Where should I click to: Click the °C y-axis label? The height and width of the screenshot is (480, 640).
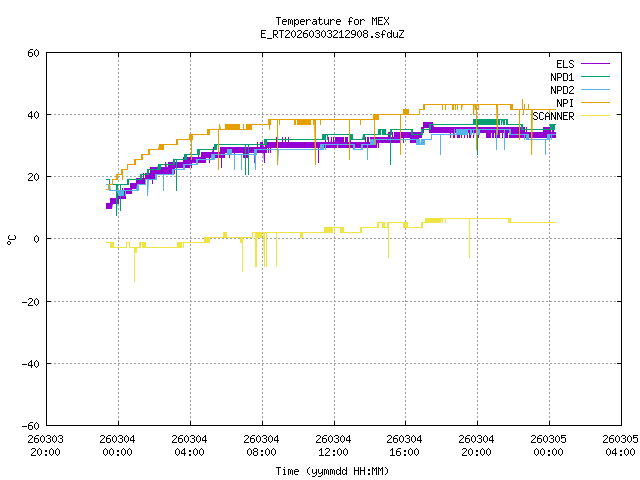(x=12, y=239)
